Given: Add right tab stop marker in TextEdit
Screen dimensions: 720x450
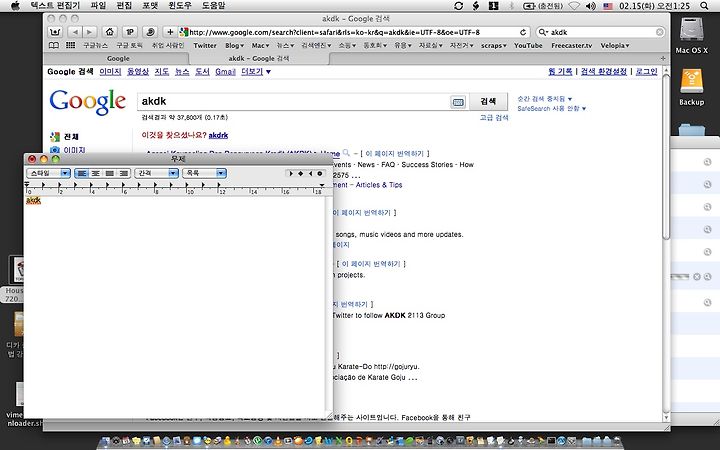Looking at the screenshot, I should pyautogui.click(x=310, y=173).
